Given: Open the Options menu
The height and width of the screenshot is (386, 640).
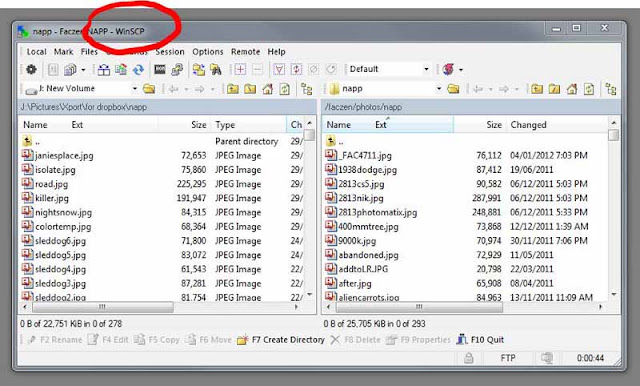Looking at the screenshot, I should tap(208, 52).
